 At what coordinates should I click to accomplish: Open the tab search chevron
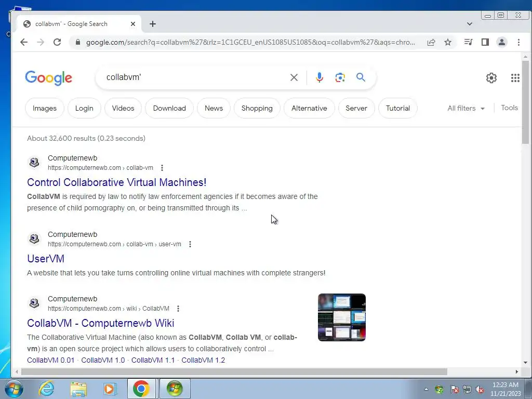470,24
